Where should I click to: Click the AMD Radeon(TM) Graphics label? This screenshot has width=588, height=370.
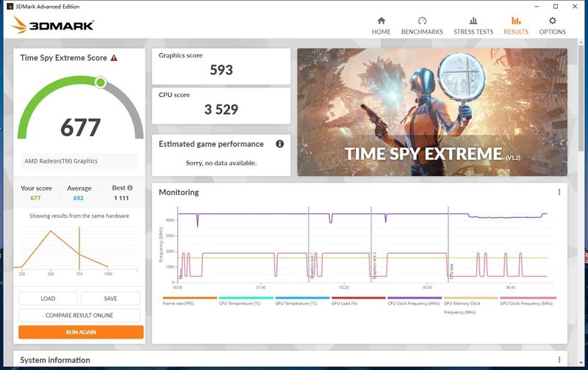click(61, 161)
